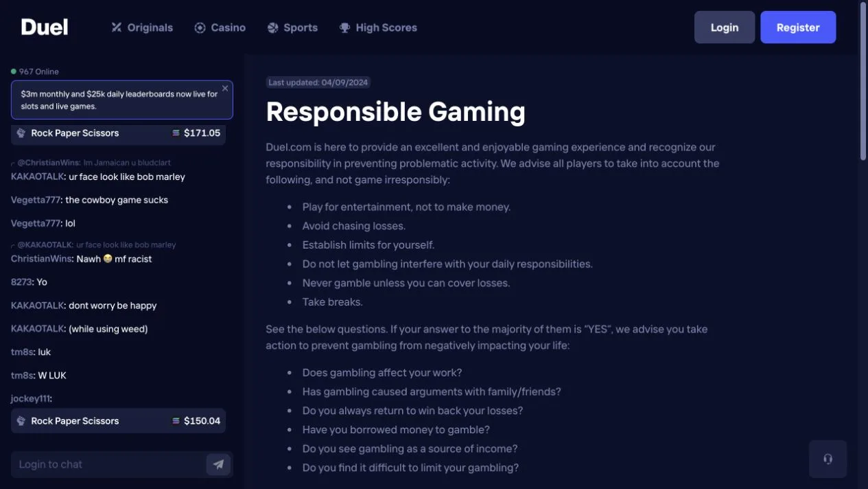Click 'Take breaks.' bullet

(332, 302)
